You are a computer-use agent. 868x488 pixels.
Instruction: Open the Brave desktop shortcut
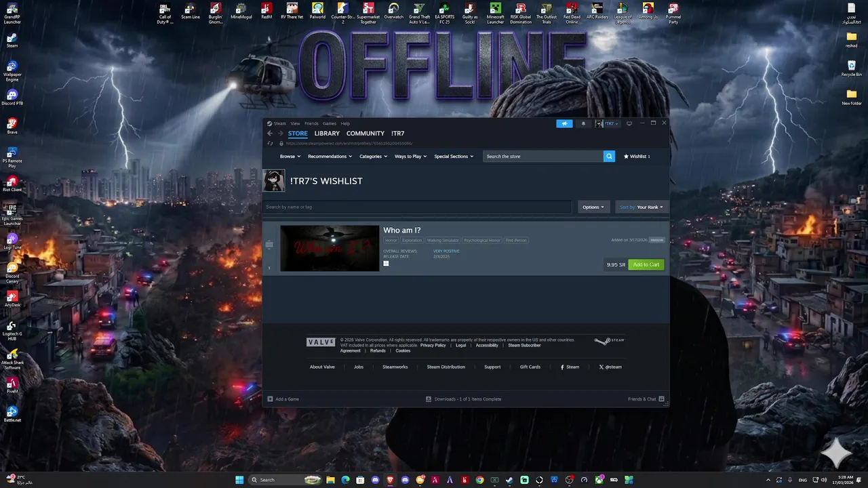[x=12, y=126]
